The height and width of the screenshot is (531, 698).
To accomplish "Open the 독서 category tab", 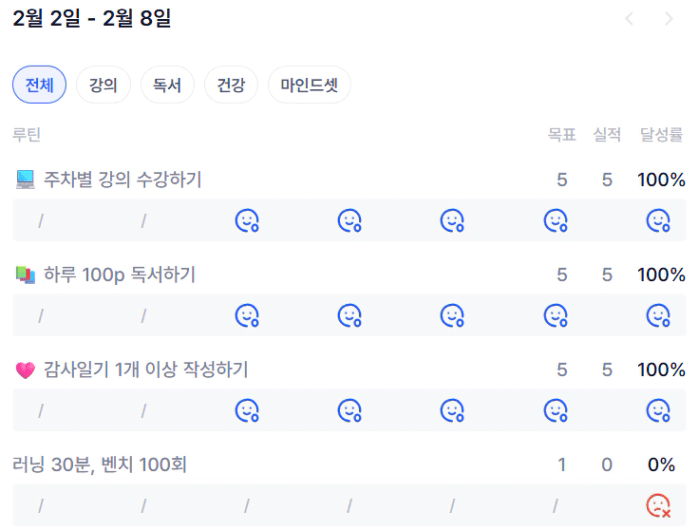I will point(167,86).
